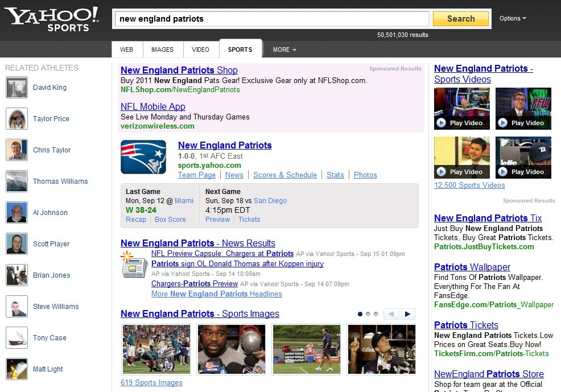The height and width of the screenshot is (392, 561).
Task: Open the New England Patriots Tix ad
Action: pos(488,218)
